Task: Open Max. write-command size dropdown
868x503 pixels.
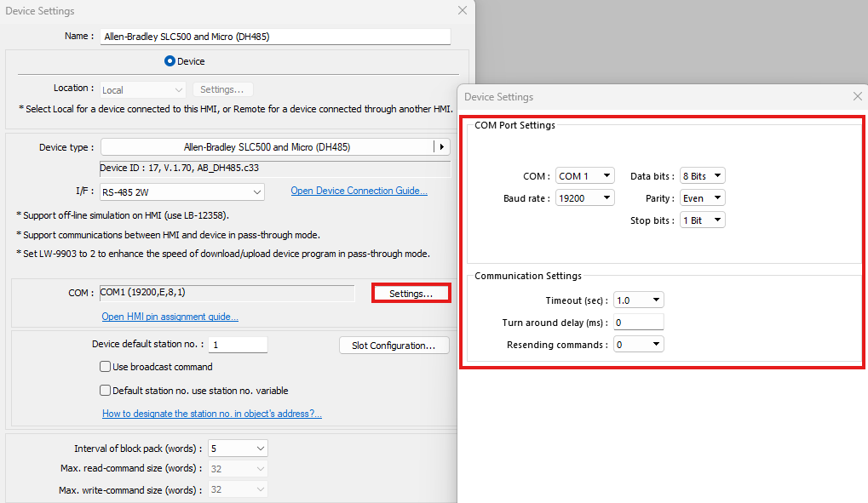Action: (238, 489)
